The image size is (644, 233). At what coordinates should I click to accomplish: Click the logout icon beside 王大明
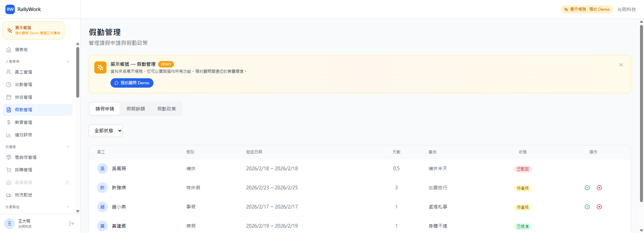(71, 224)
